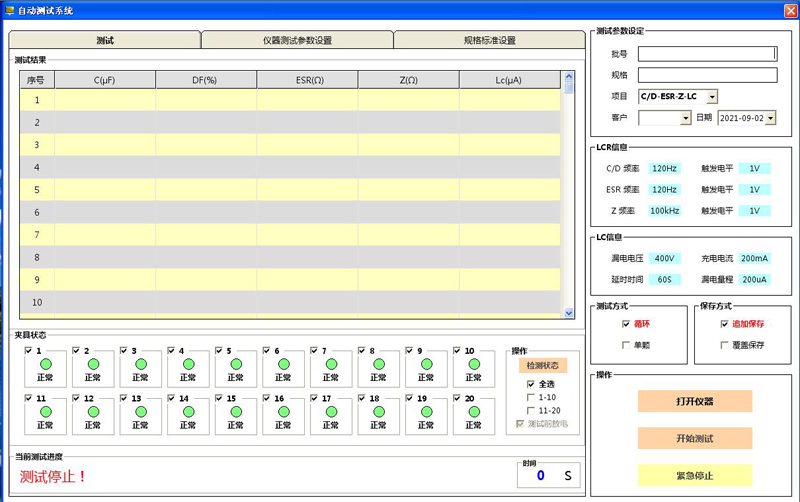Enable the 覆盖保存 save option
Image resolution: width=800 pixels, height=502 pixels.
click(x=725, y=345)
